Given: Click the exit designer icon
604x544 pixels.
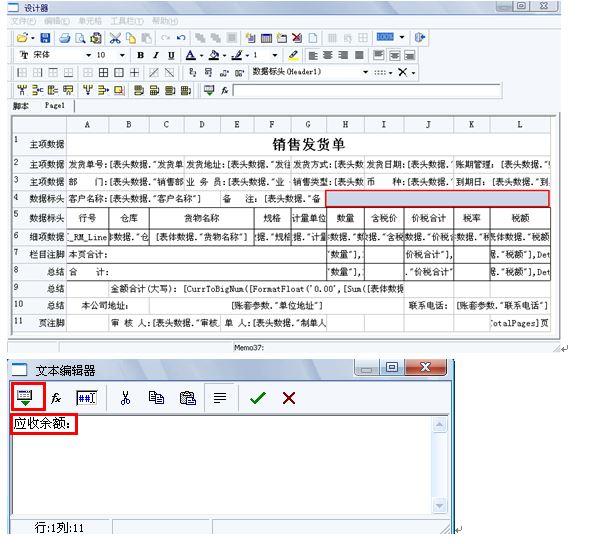Looking at the screenshot, I should pyautogui.click(x=420, y=37).
